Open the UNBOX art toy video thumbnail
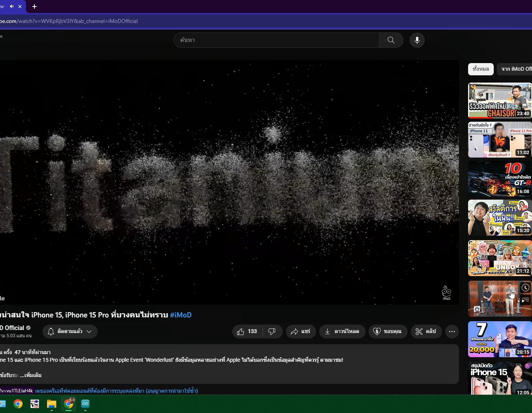This screenshot has height=413, width=532. click(x=500, y=258)
